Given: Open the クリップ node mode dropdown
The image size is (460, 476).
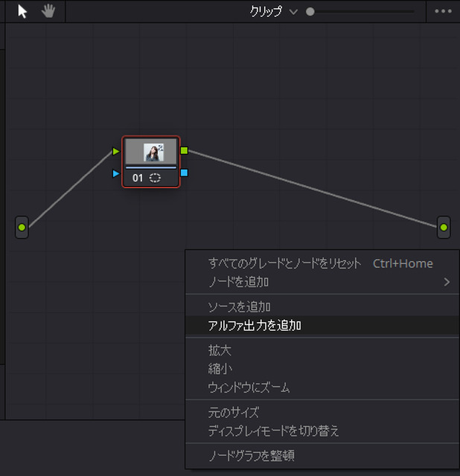Looking at the screenshot, I should point(273,12).
